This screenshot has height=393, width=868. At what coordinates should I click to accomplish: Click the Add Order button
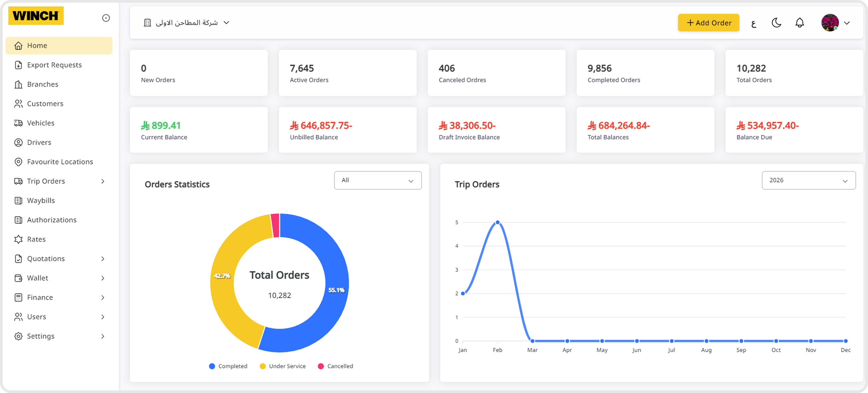coord(709,23)
